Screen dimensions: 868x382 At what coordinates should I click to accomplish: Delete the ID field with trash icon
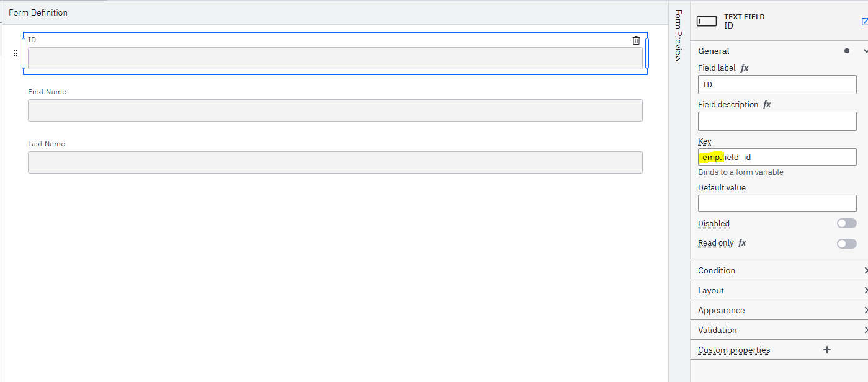click(636, 40)
